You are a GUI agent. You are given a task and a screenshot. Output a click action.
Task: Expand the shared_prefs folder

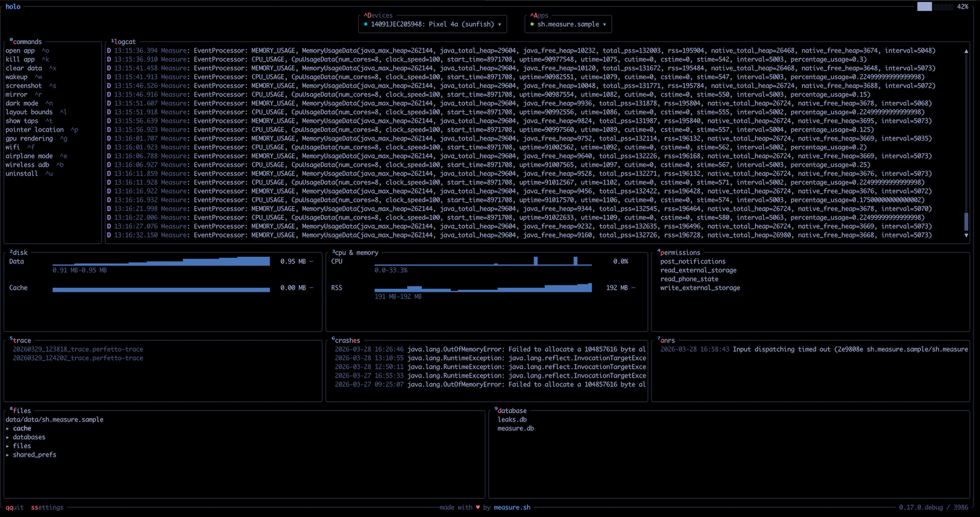click(x=31, y=455)
